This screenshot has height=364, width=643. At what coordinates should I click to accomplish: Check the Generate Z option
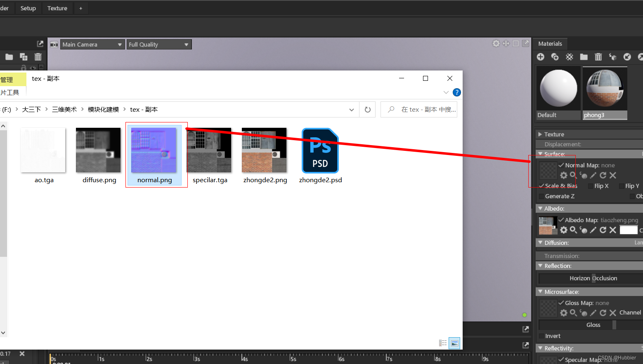[541, 196]
